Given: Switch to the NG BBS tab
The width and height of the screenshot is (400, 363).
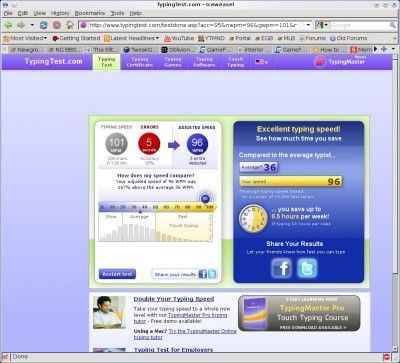Looking at the screenshot, I should click(x=65, y=50).
